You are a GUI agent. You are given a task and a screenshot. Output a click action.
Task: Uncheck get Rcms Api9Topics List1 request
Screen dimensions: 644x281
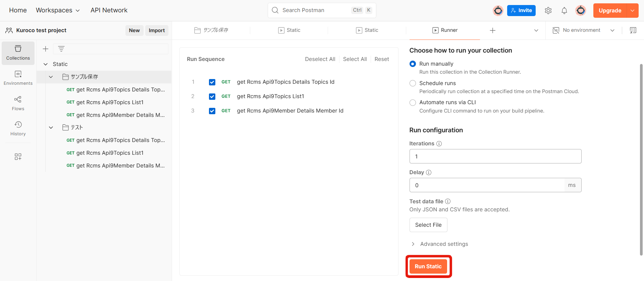[212, 96]
